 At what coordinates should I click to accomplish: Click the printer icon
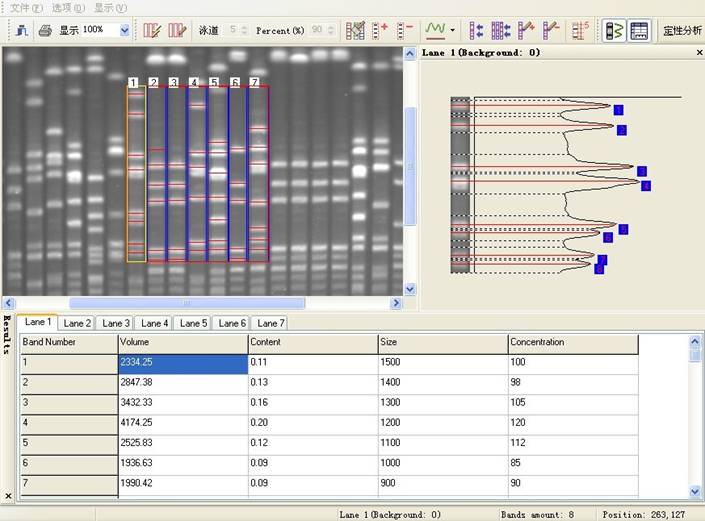(x=45, y=31)
